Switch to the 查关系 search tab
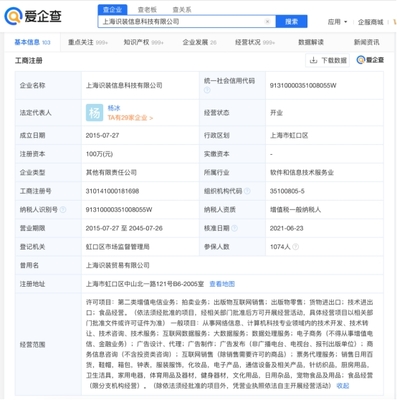The width and height of the screenshot is (397, 400). point(182,10)
